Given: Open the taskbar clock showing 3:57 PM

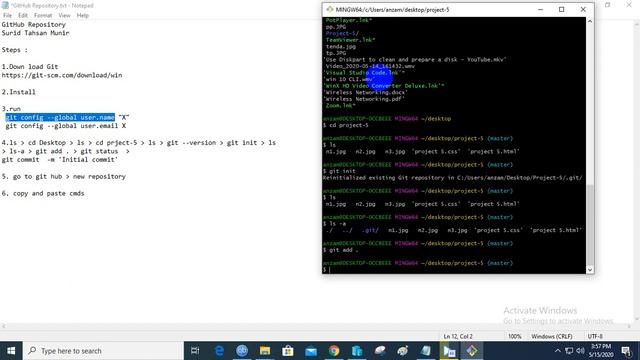Looking at the screenshot, I should point(601,351).
